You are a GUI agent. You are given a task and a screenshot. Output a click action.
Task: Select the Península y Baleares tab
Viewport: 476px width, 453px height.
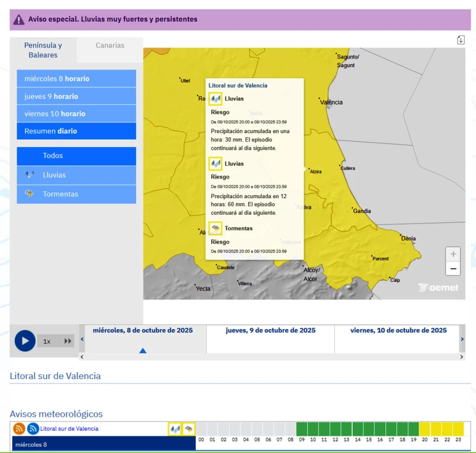point(43,50)
